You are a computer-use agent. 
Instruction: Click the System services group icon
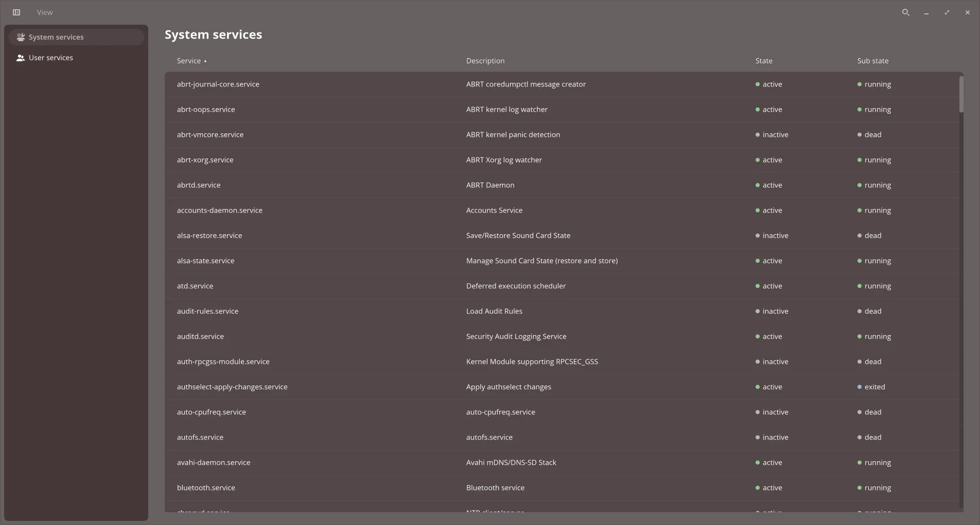click(21, 37)
